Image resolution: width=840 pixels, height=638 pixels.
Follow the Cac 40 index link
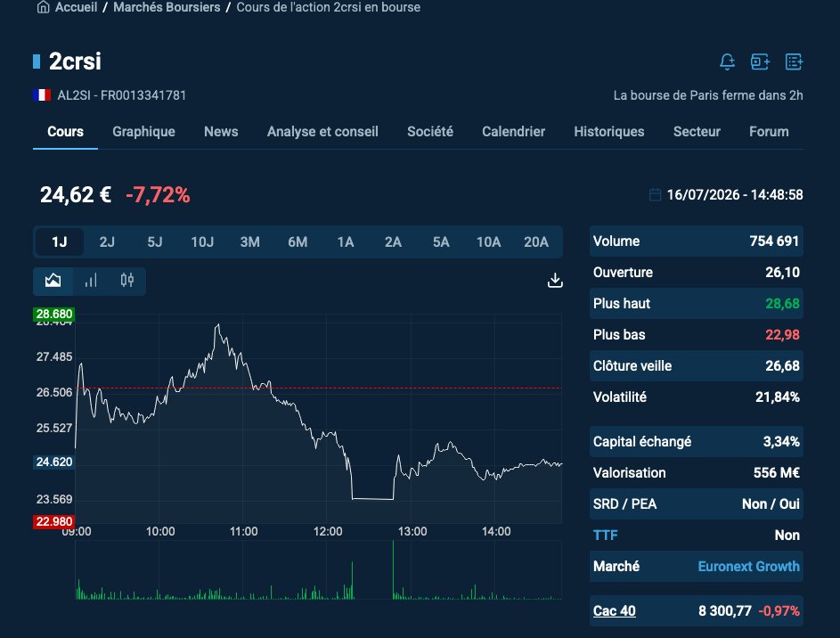pos(614,610)
